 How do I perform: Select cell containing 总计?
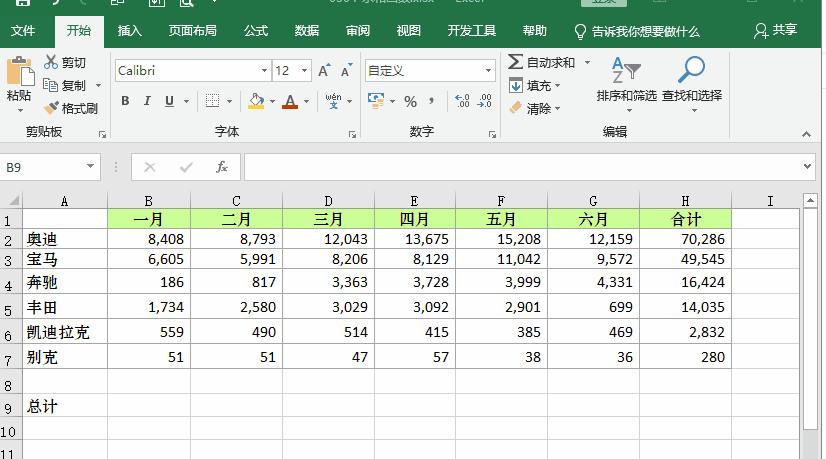coord(65,405)
